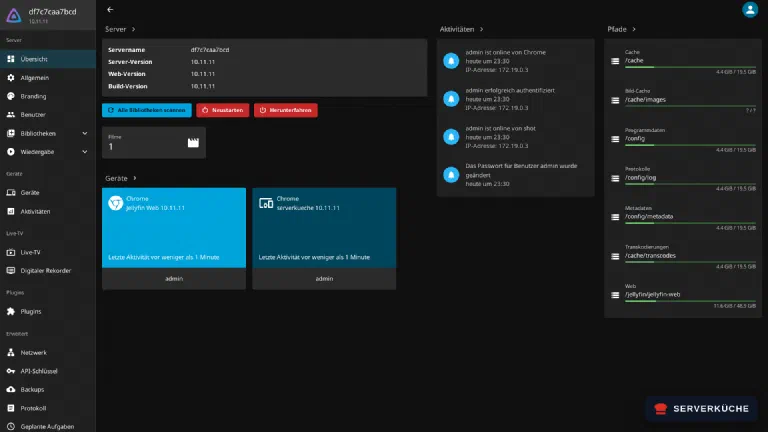The image size is (768, 432).
Task: Expand the Wiedergabe submenu chevron
Action: pos(85,152)
